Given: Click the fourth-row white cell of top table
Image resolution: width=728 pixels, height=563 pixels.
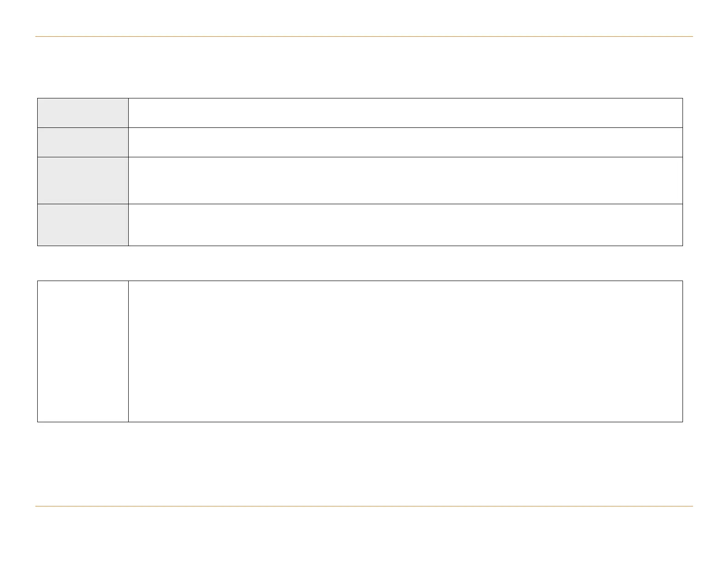Looking at the screenshot, I should [x=405, y=224].
